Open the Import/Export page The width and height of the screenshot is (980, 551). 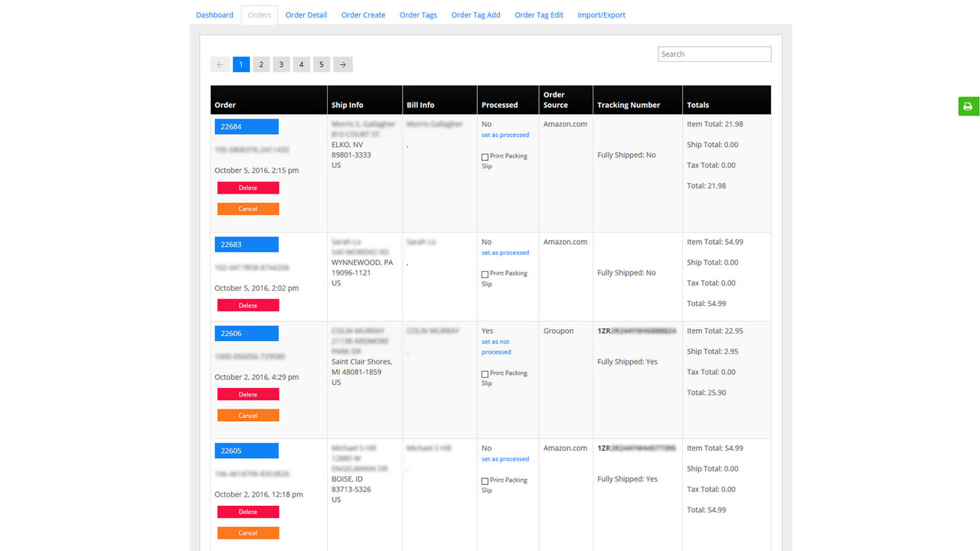[601, 14]
